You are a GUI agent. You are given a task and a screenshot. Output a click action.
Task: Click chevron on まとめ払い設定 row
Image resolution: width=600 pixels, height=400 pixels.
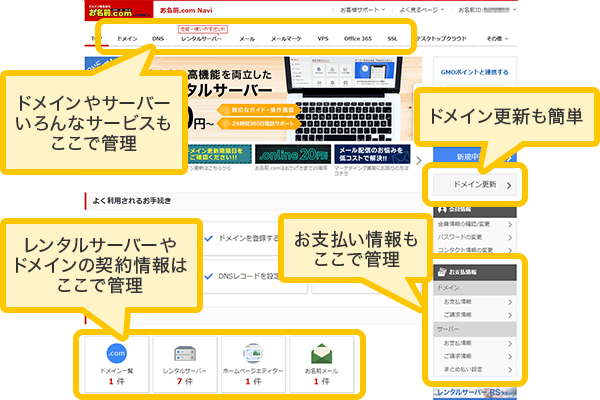510,369
